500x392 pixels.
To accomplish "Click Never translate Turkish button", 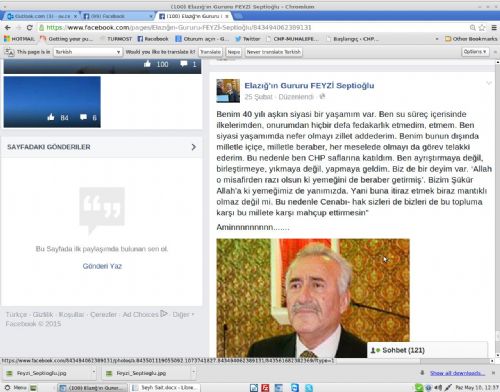I will pyautogui.click(x=274, y=52).
